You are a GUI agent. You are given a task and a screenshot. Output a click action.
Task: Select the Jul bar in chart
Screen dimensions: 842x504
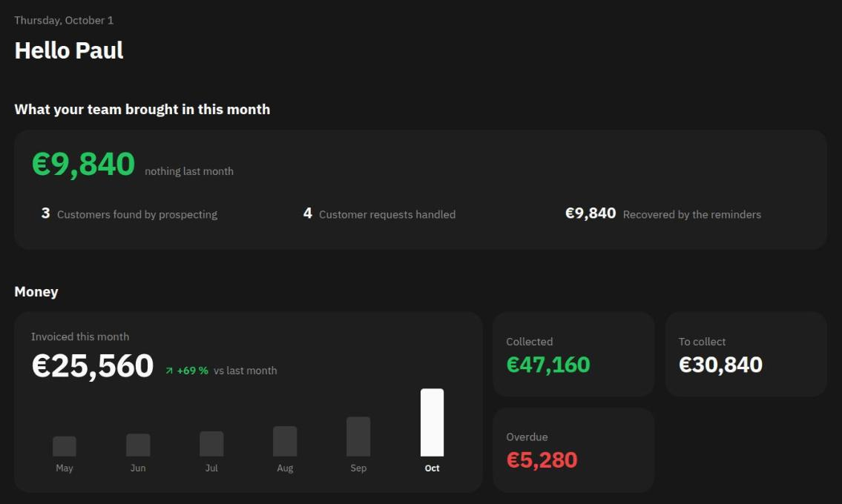pos(211,444)
